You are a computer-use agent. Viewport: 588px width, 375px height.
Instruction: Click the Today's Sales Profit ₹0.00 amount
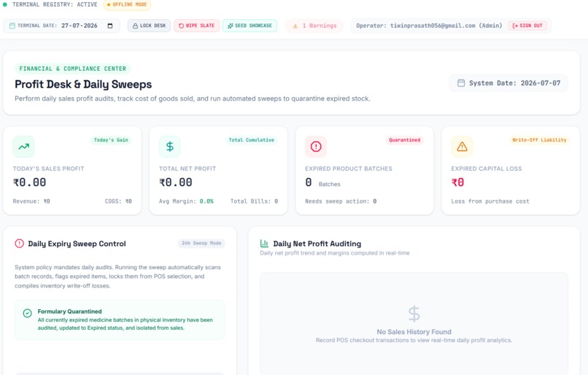pos(30,182)
